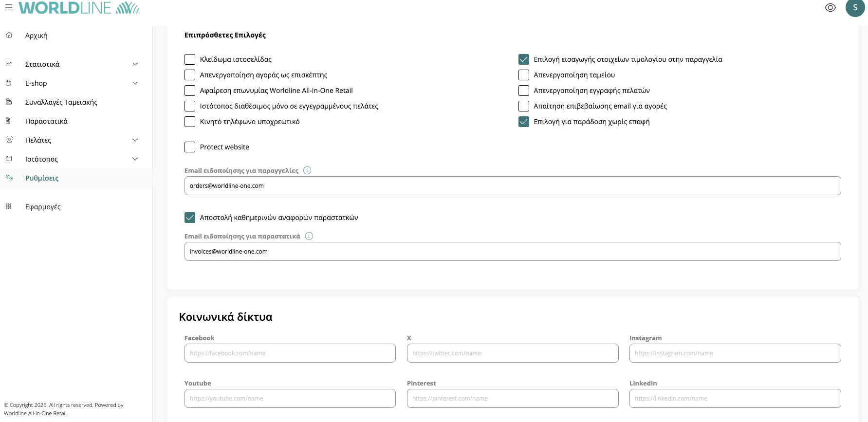Enable the Protect website checkbox
Image resolution: width=868 pixels, height=422 pixels.
[190, 147]
